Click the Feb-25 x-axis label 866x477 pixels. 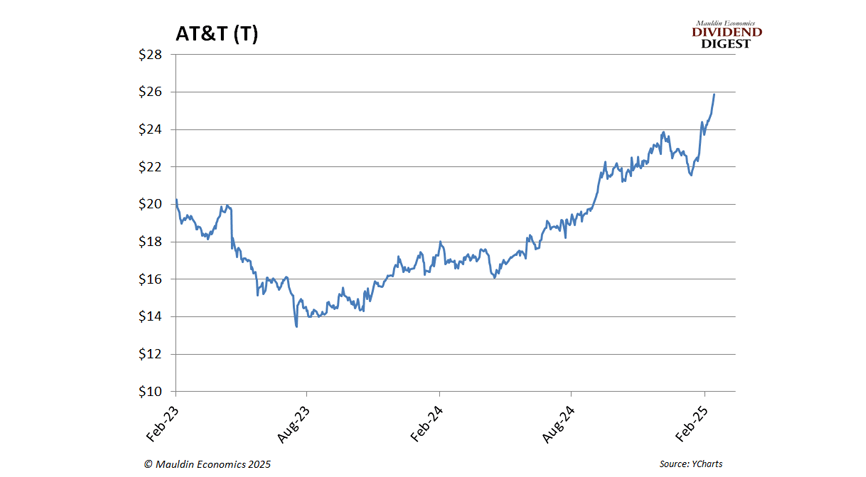coord(692,424)
